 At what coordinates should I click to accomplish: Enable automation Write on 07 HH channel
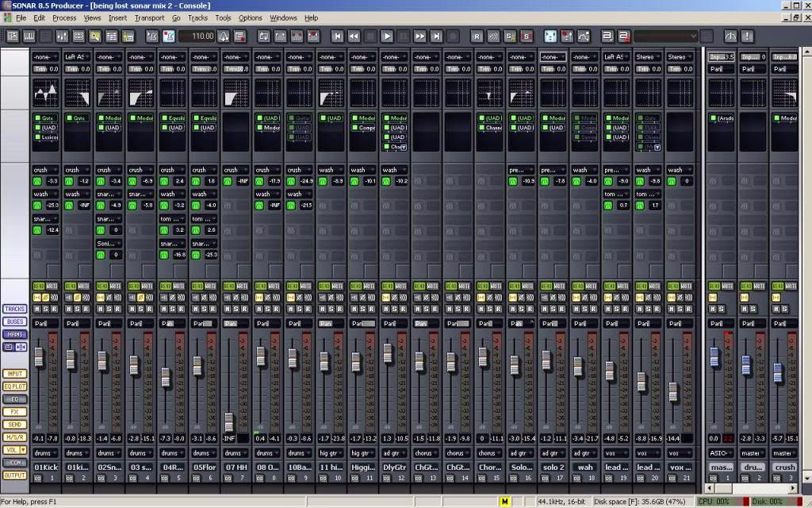click(x=242, y=286)
